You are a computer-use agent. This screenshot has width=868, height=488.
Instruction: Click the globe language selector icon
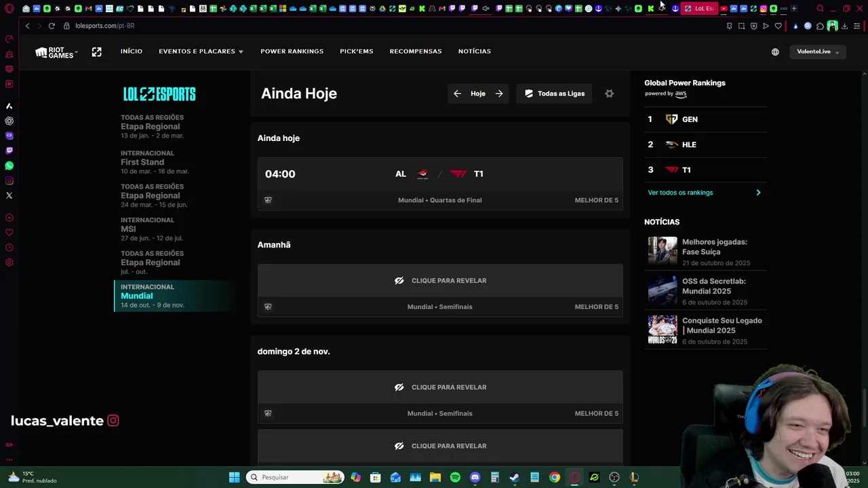tap(775, 52)
